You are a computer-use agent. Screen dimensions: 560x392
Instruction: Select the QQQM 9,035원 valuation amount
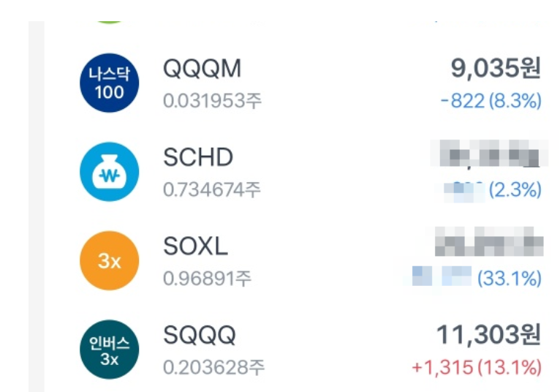point(496,68)
